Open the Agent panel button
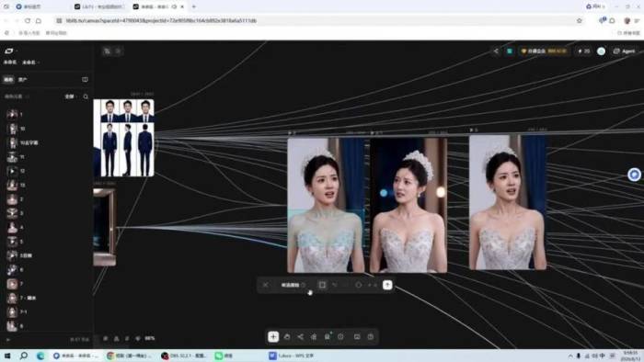 point(625,51)
